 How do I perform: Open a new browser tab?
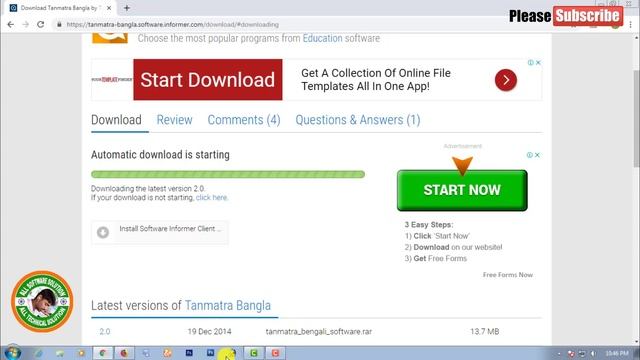[127, 8]
